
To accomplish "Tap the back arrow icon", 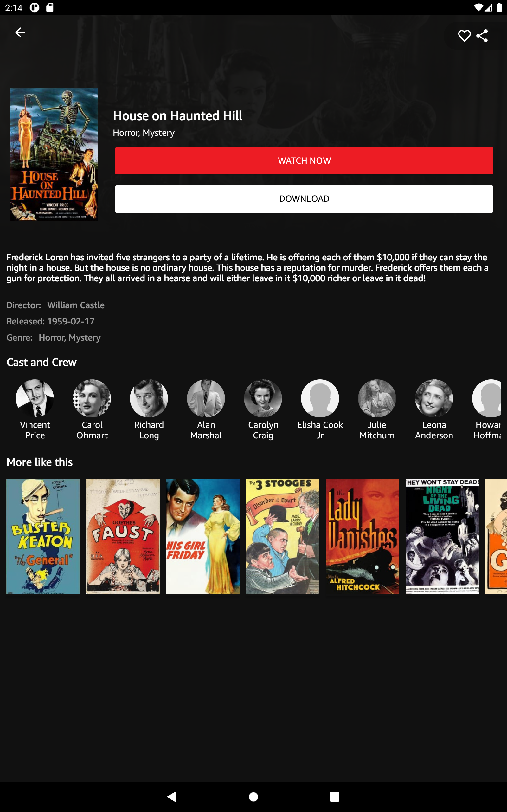I will (21, 32).
